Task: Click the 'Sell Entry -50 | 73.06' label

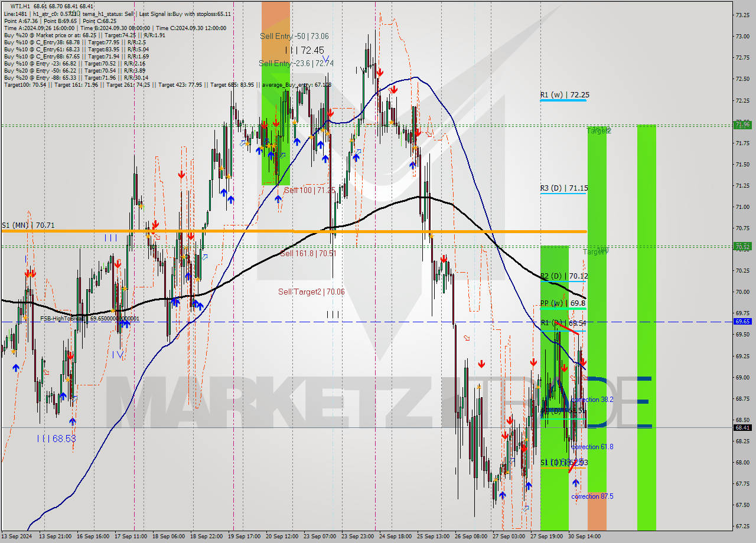Action: coord(294,36)
